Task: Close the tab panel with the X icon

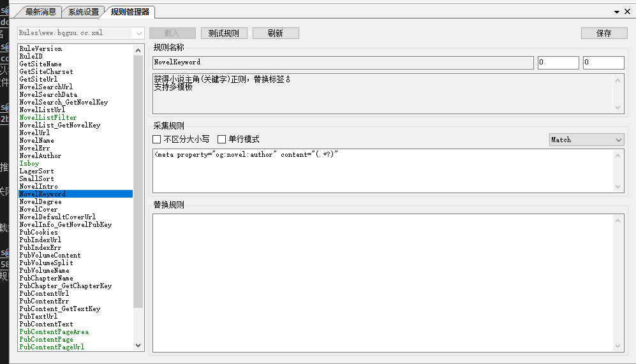Action: (627, 12)
